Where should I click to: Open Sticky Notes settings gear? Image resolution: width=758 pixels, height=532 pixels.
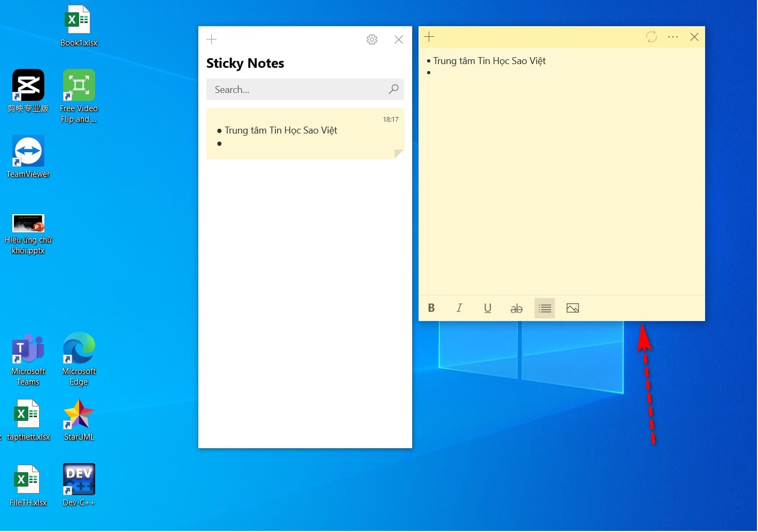click(372, 40)
